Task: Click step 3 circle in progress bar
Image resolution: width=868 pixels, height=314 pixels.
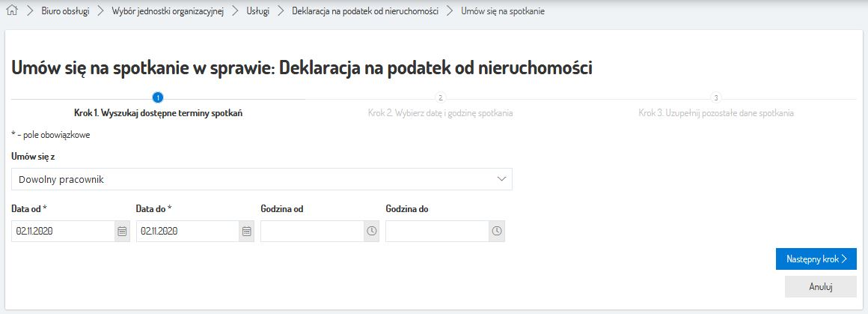Action: (x=716, y=97)
